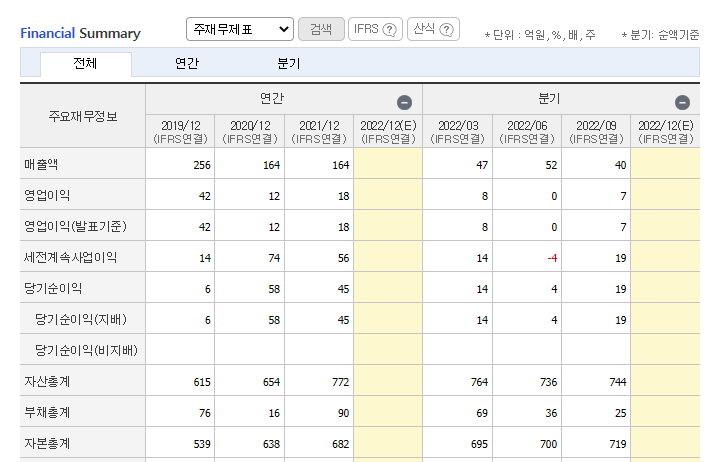Click the 2022/09 column header
Screen dimensions: 709x462
(x=596, y=132)
